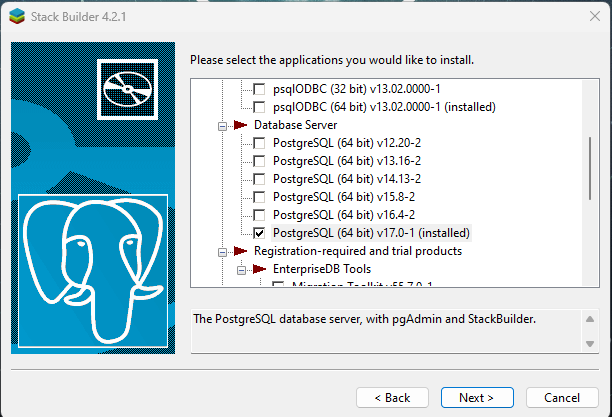Screen dimensions: 612x417
Task: Enable the PostgreSQL (64 bit) v16.4-2 checkbox
Action: tap(259, 215)
